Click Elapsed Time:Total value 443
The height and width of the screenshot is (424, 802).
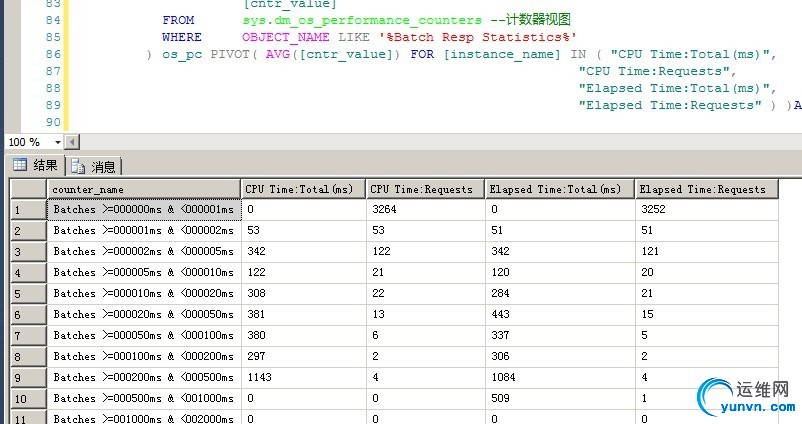coord(560,314)
